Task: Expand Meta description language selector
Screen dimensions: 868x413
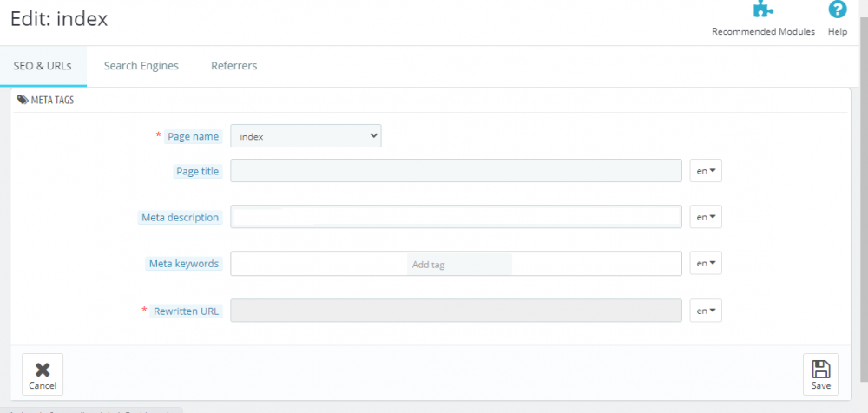Action: tap(706, 217)
